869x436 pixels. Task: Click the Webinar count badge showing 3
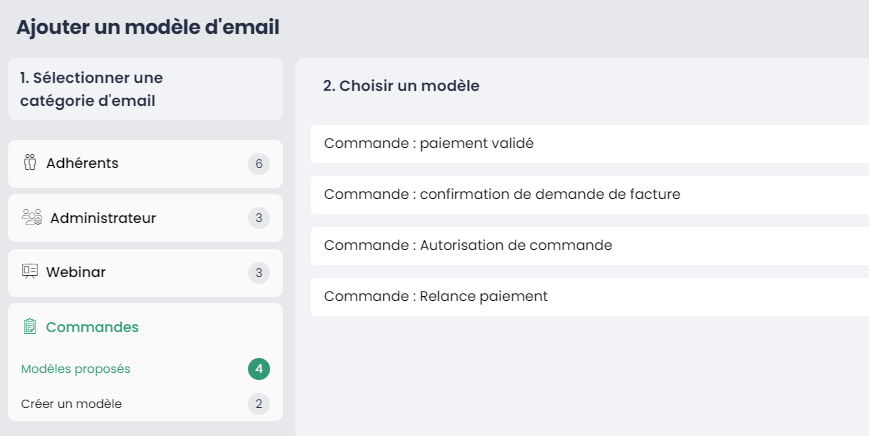pos(259,273)
